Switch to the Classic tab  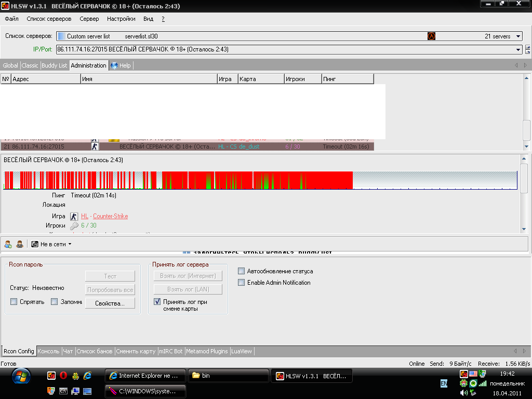click(30, 65)
